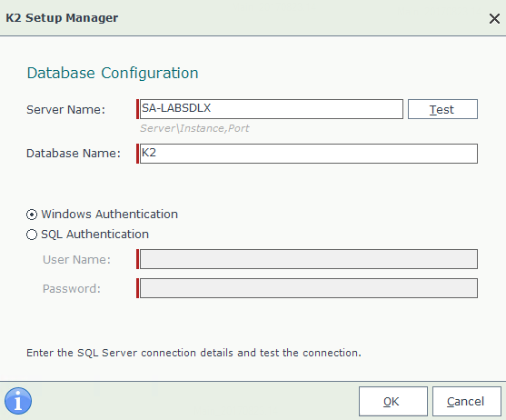This screenshot has width=506, height=420.
Task: Click the Database Configuration heading
Action: pyautogui.click(x=113, y=73)
